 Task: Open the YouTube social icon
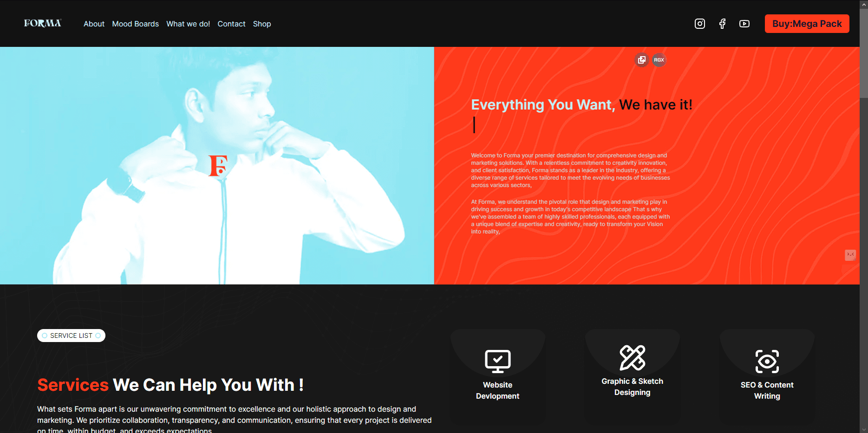[744, 24]
